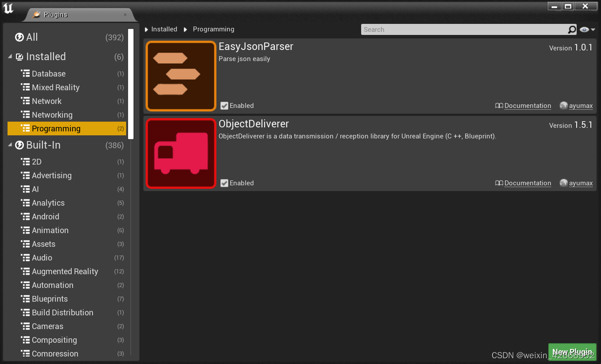This screenshot has height=364, width=601.
Task: Click the Programming category icon
Action: tap(26, 128)
